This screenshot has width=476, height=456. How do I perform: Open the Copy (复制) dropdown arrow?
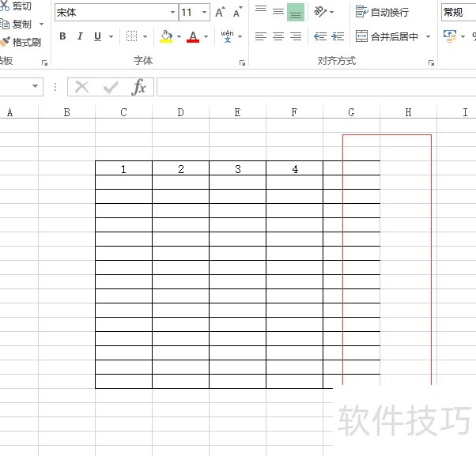41,24
